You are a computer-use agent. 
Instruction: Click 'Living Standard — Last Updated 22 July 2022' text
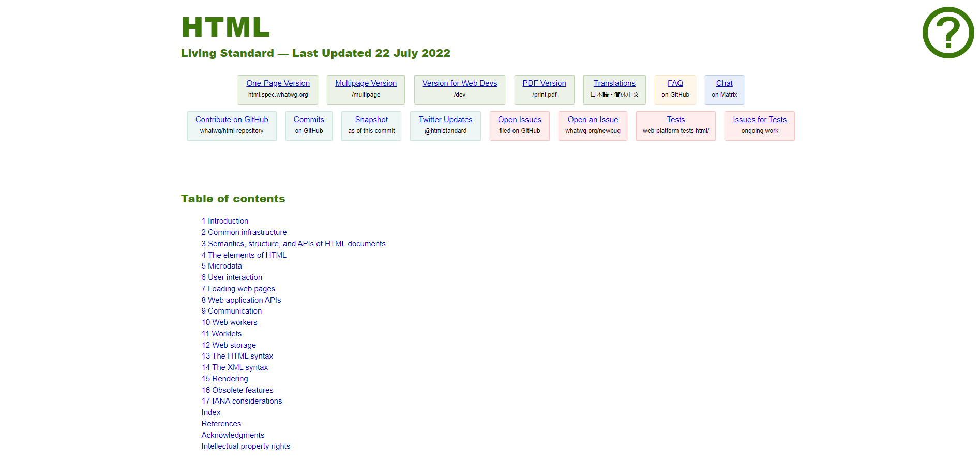click(315, 53)
